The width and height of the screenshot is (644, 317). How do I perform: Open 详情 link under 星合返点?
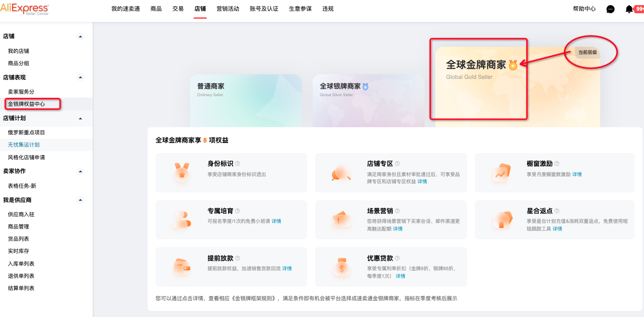tap(557, 228)
